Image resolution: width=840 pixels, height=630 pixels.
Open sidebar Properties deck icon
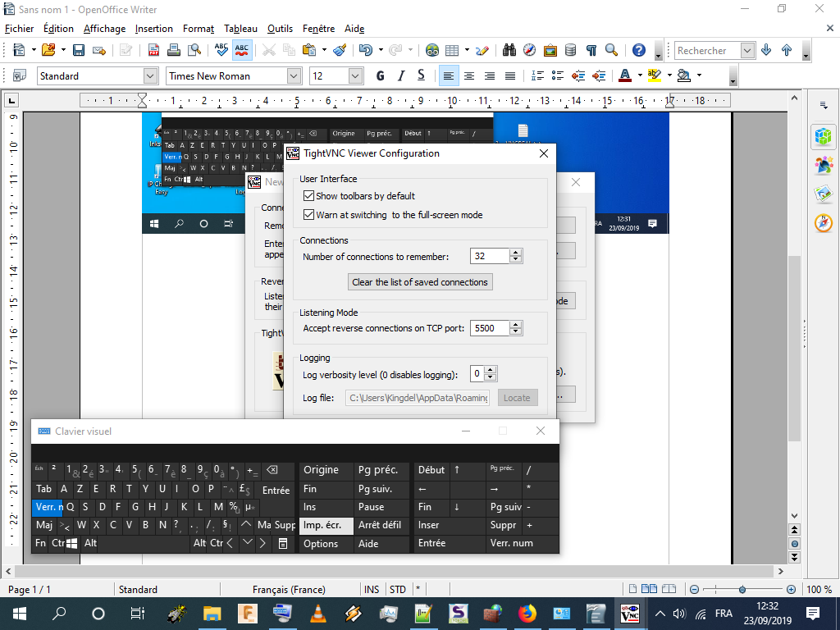pyautogui.click(x=823, y=137)
